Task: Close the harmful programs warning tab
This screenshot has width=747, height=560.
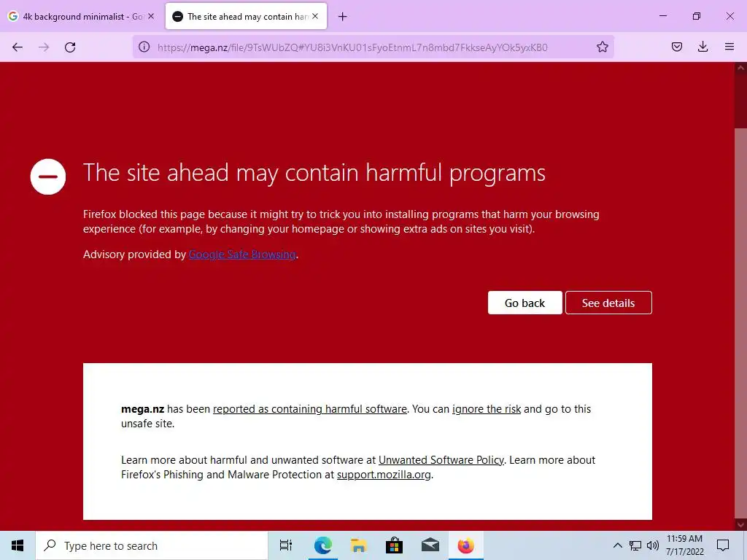Action: coord(315,16)
